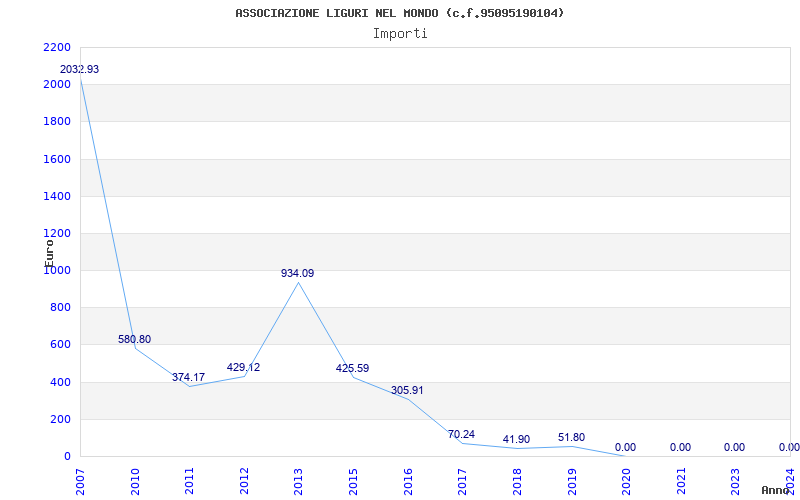800x500 pixels.
Task: Select the 2020 x-axis year label
Action: [627, 481]
